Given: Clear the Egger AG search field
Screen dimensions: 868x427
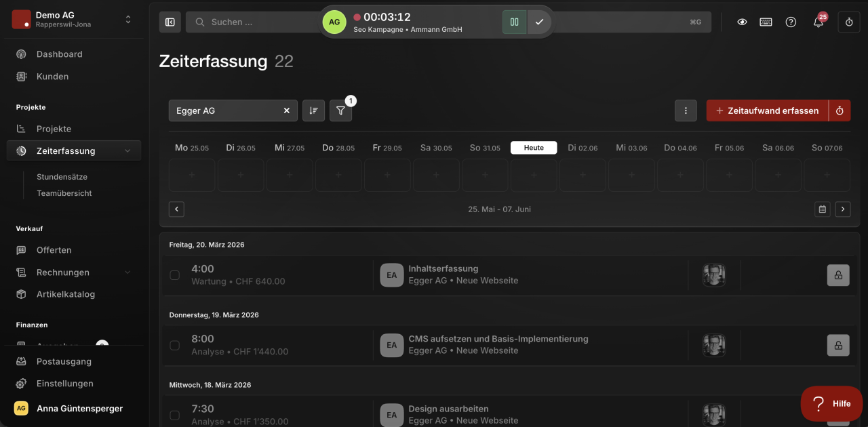Looking at the screenshot, I should pyautogui.click(x=286, y=110).
